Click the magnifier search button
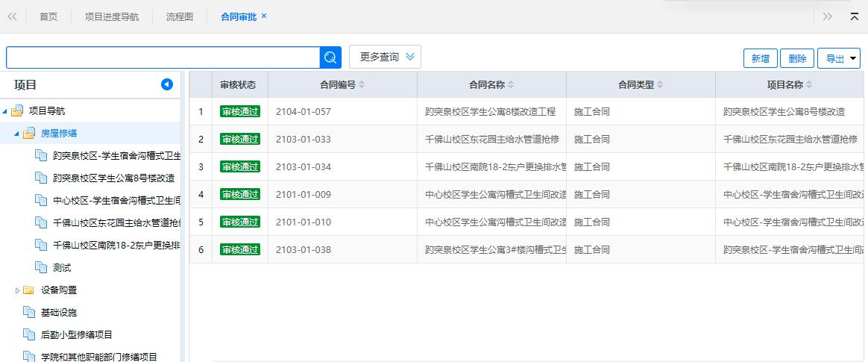868x362 pixels. [x=330, y=57]
